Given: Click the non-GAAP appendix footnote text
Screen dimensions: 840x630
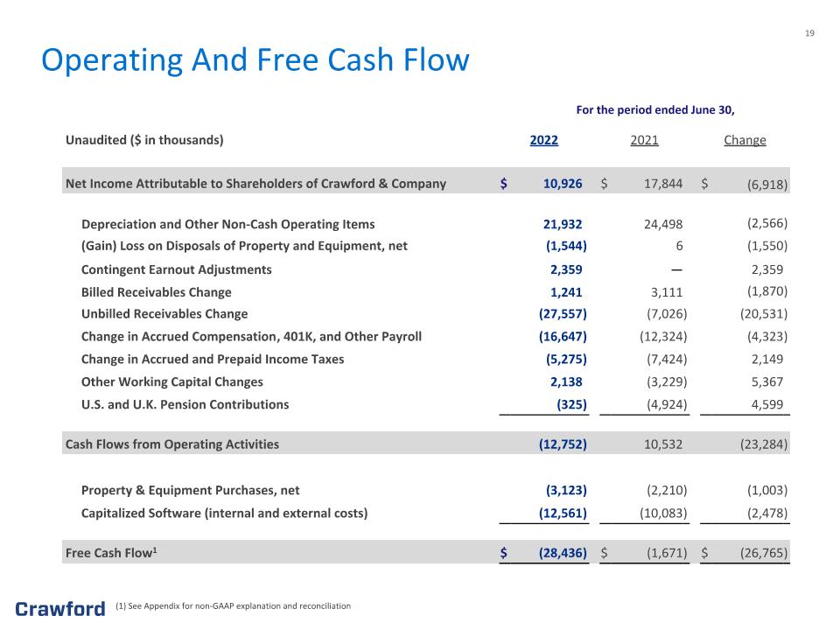Looking at the screenshot, I should pos(233,605).
